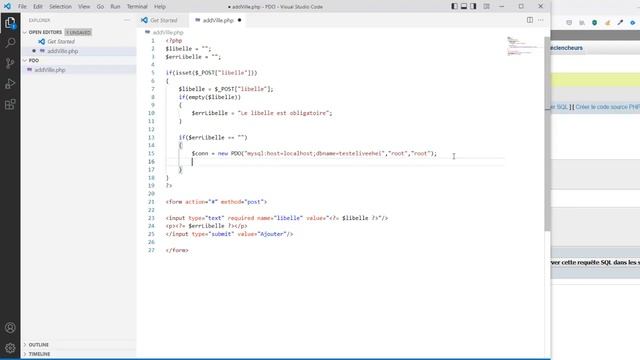Click the '1 UNSAVED' badge
Image resolution: width=640 pixels, height=360 pixels.
(x=78, y=32)
